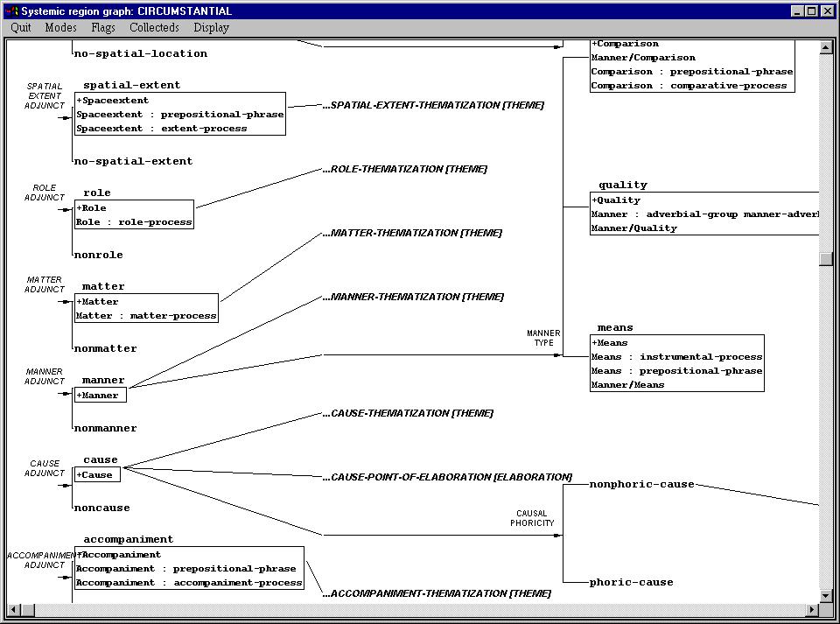
Task: Click the Manner/Comparison realization statement
Action: tap(643, 57)
